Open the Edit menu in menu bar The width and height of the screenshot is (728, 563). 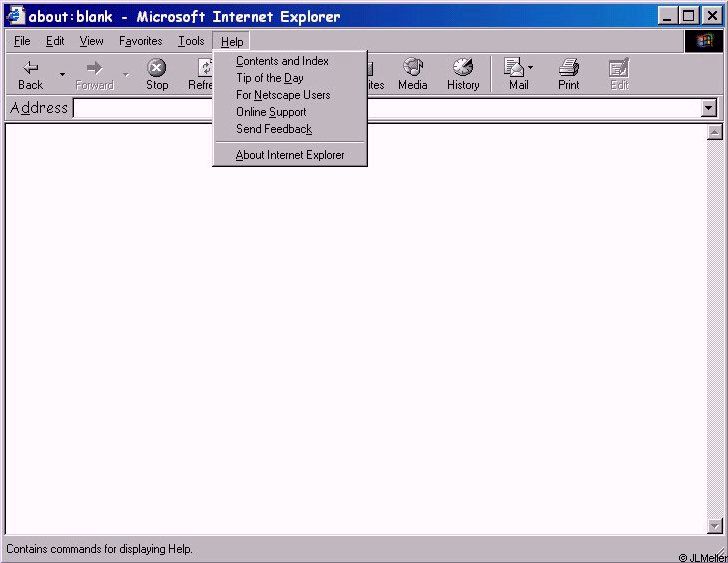click(x=55, y=41)
